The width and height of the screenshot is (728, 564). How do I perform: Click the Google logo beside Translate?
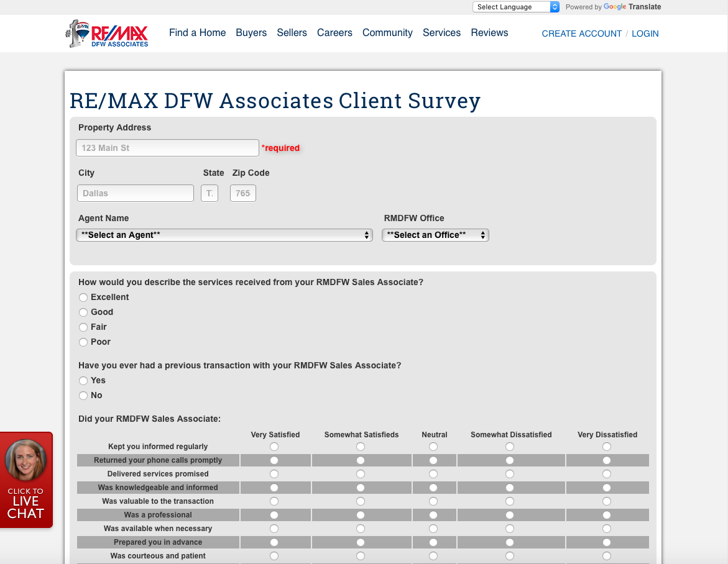click(613, 7)
